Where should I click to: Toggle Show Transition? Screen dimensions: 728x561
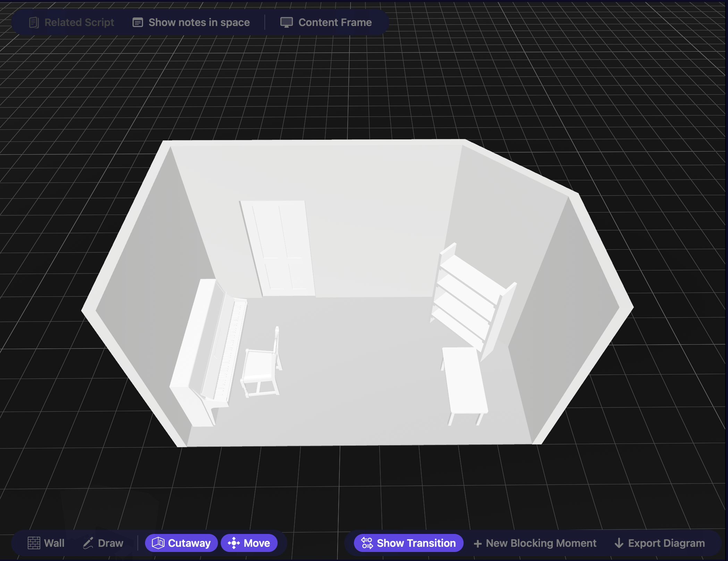tap(408, 543)
